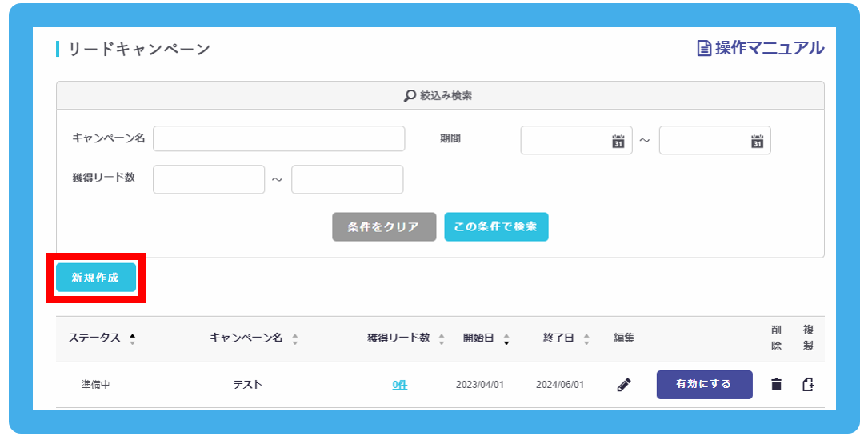
Task: Sort the table by ステータス column
Action: pos(132,339)
